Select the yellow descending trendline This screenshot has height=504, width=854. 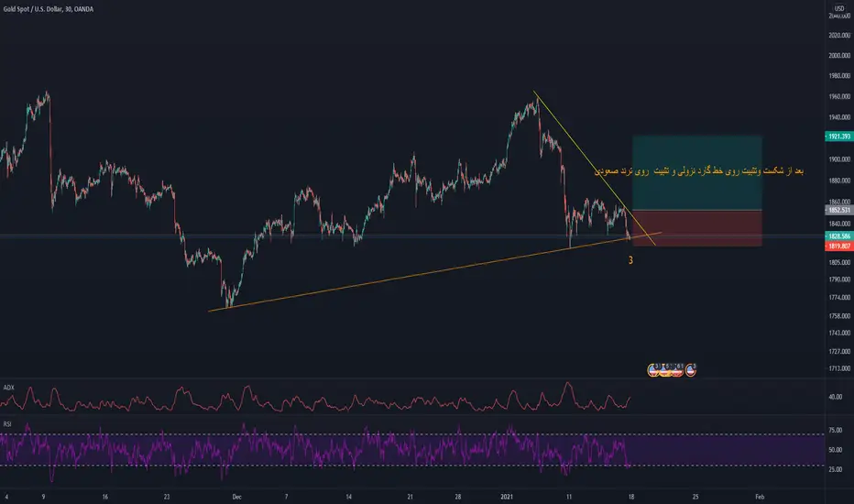[x=594, y=169]
